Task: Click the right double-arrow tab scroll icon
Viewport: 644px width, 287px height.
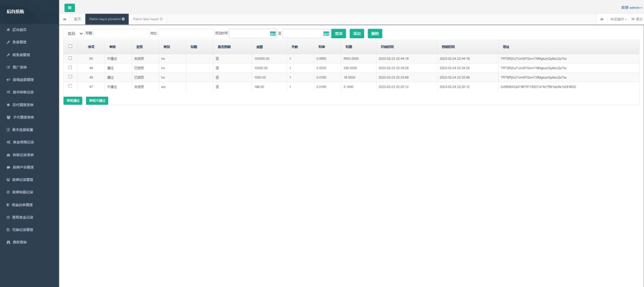Action: [601, 19]
